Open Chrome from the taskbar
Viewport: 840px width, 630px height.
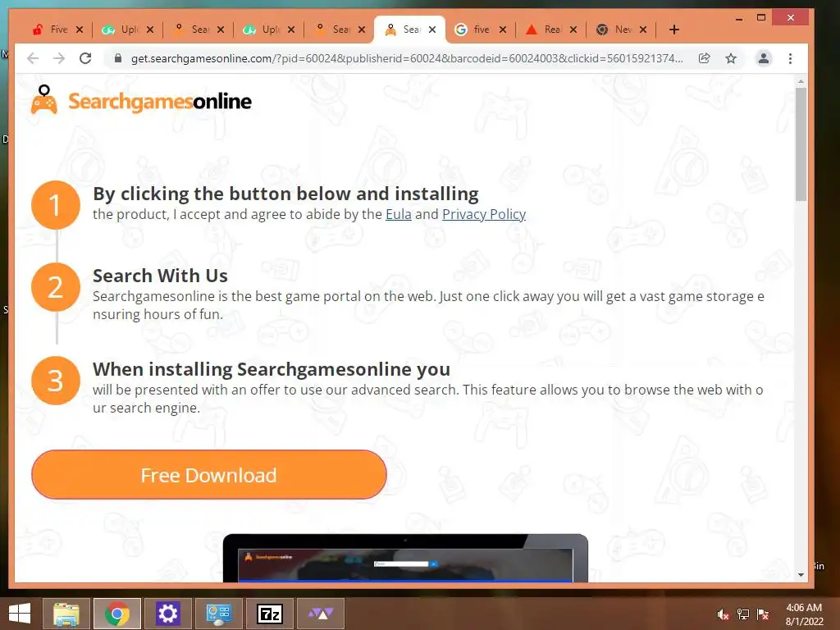pyautogui.click(x=117, y=614)
